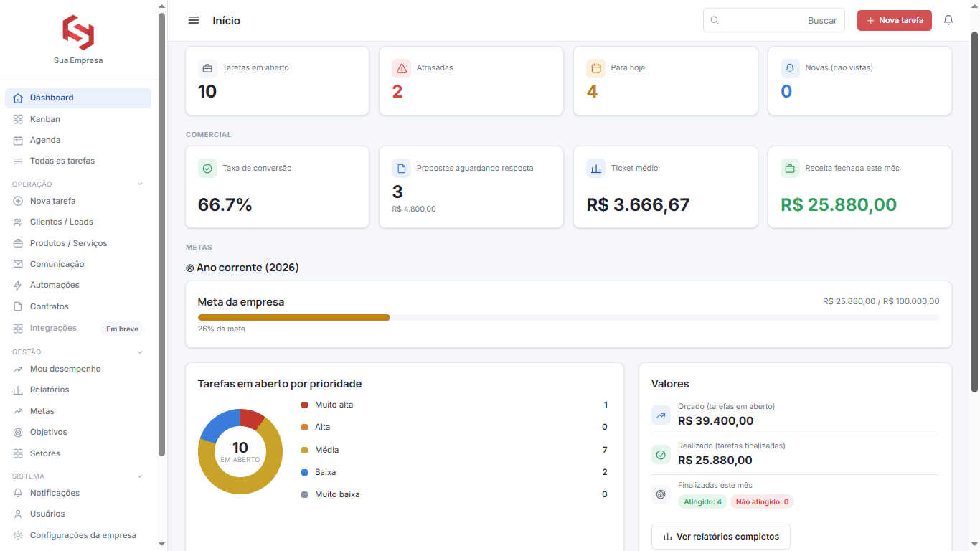Click the list icon next to Todas as tarefas
Image resolution: width=980 pixels, height=551 pixels.
pyautogui.click(x=18, y=161)
